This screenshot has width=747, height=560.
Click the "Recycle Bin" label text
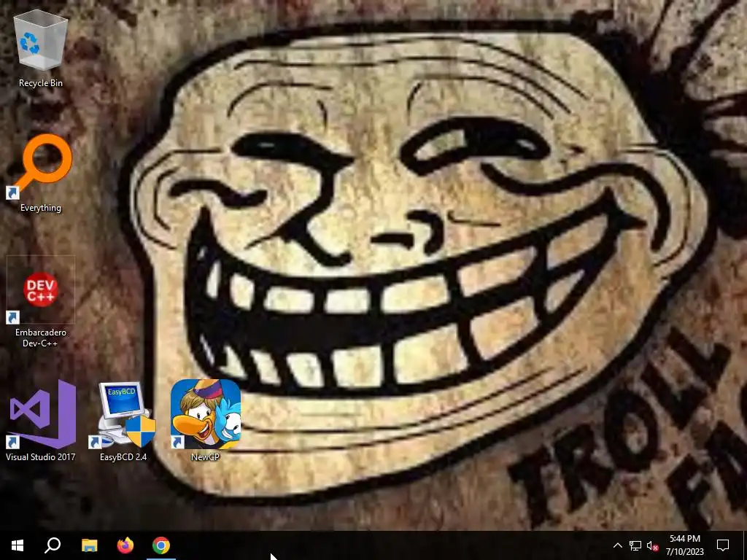[41, 83]
